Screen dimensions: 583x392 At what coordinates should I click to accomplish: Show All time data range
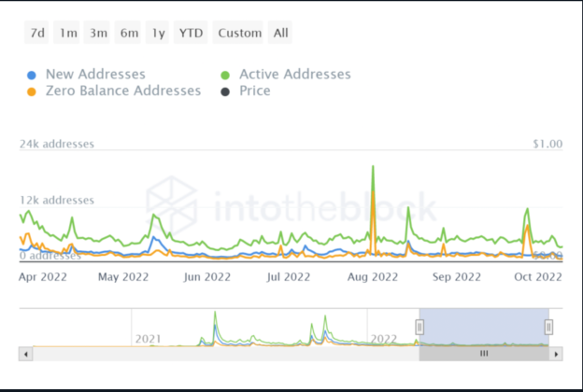click(x=281, y=33)
